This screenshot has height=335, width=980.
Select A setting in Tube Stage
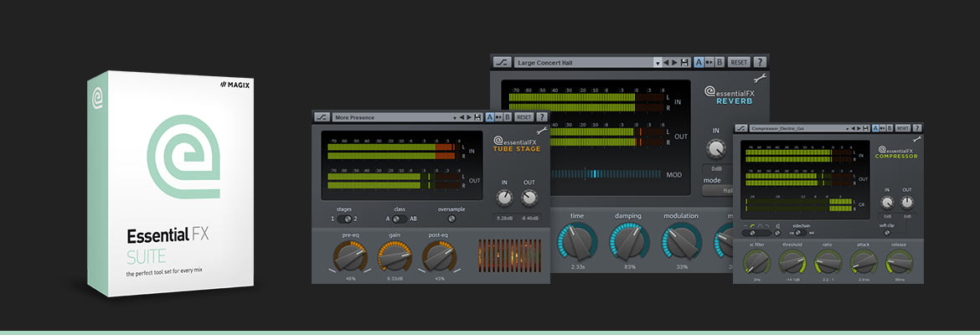[x=489, y=117]
